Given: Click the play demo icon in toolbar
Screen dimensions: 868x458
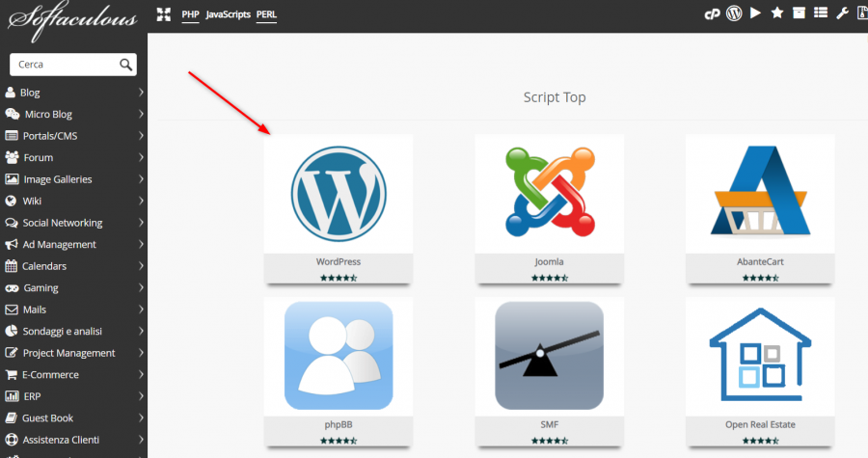Looking at the screenshot, I should (755, 13).
